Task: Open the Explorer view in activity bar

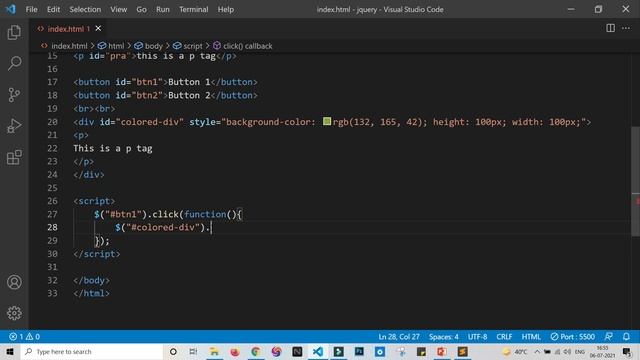Action: (14, 32)
